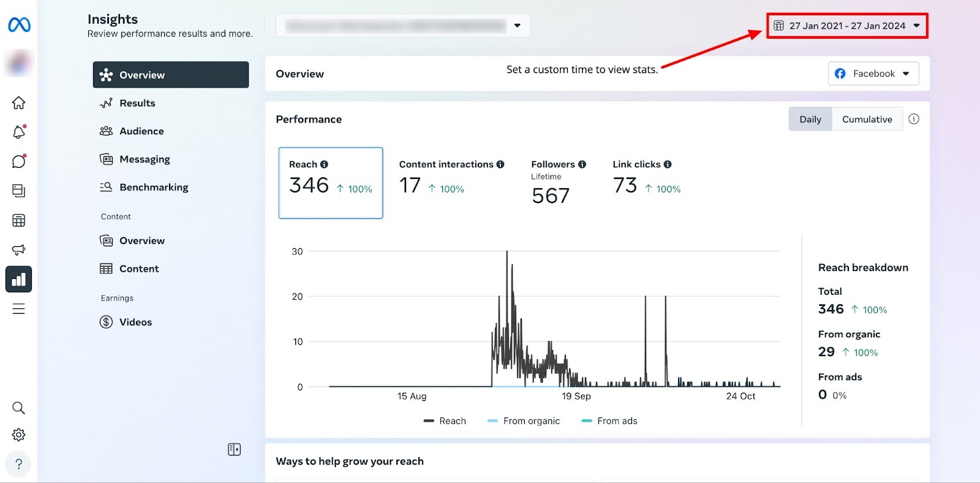
Task: Click the Search magnifier icon in left rail
Action: click(x=19, y=408)
